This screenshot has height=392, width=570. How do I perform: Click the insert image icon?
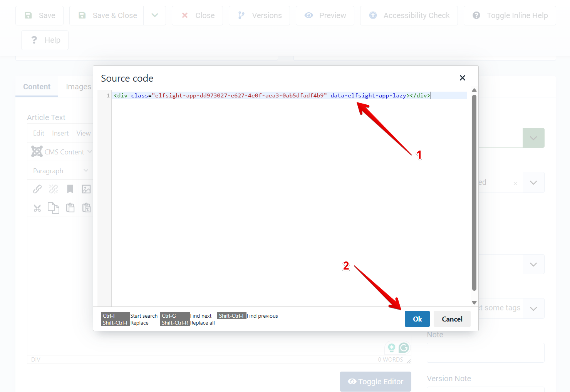pyautogui.click(x=86, y=189)
